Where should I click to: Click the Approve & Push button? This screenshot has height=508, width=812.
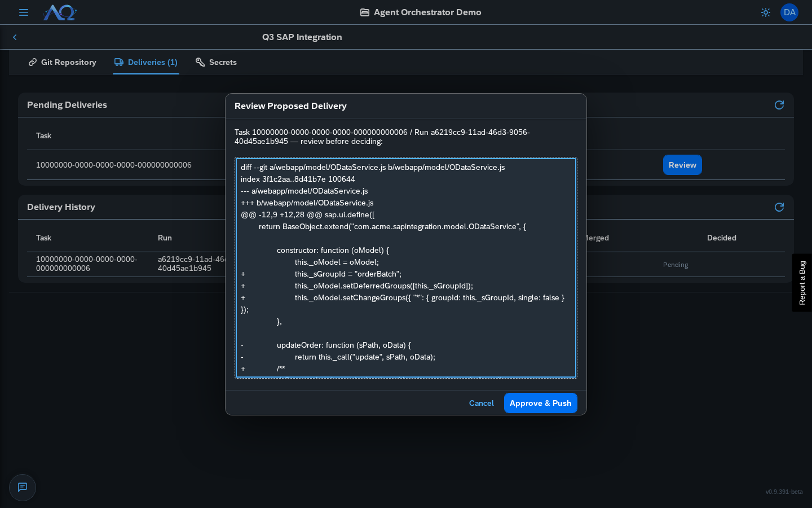coord(541,403)
